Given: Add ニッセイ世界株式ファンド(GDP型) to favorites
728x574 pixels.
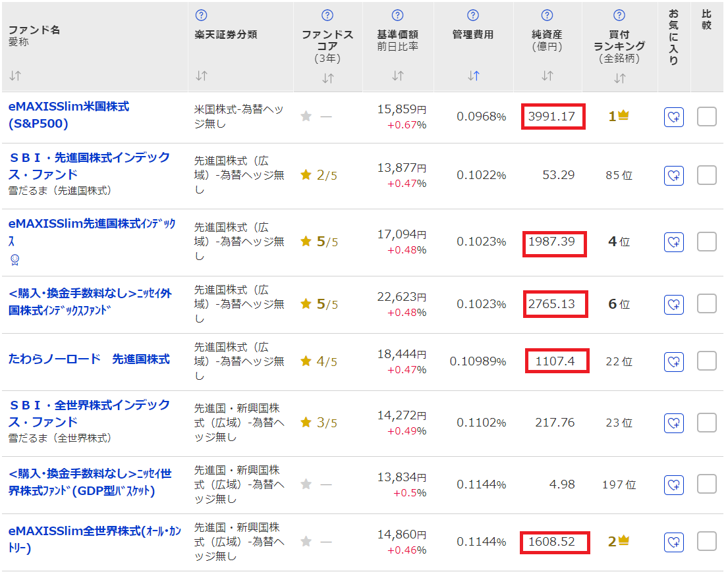Looking at the screenshot, I should pos(674,485).
